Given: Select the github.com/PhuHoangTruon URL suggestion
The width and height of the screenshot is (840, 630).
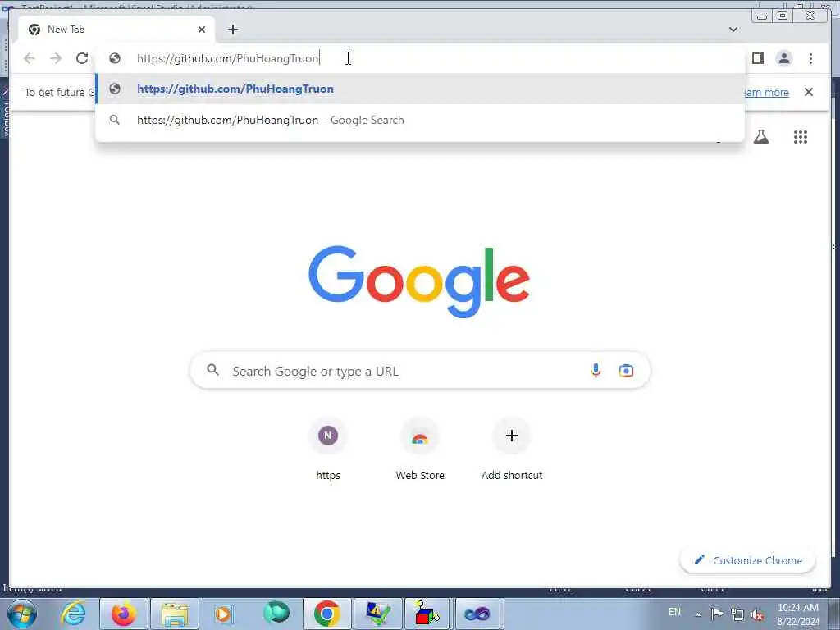Looking at the screenshot, I should point(420,89).
